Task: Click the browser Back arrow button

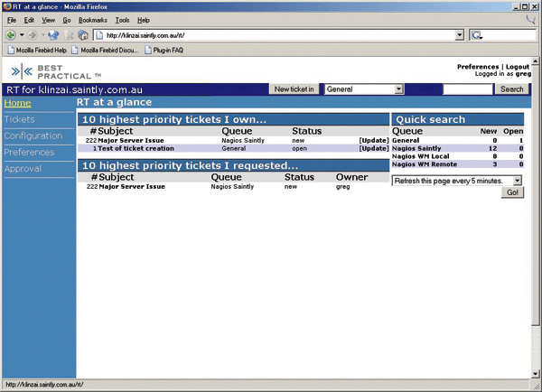Action: click(x=10, y=34)
